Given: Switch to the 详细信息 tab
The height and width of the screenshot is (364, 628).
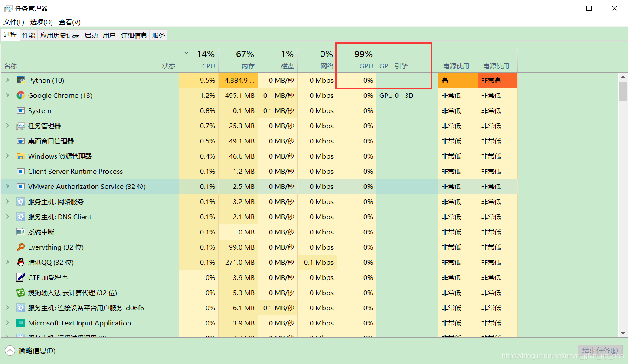Looking at the screenshot, I should coord(134,36).
